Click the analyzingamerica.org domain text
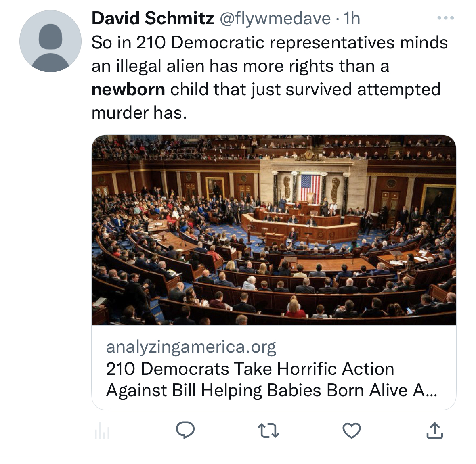Viewport: 476px width, 464px height. [x=191, y=347]
